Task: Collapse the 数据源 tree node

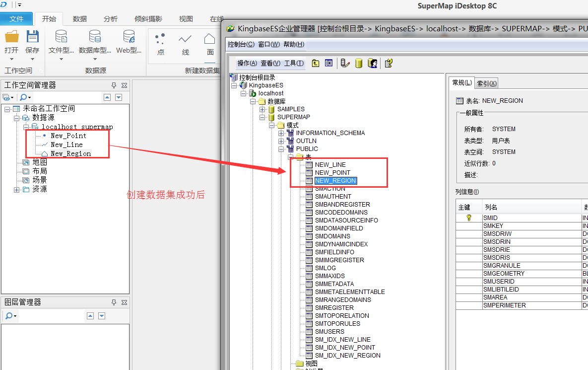Action: (16, 118)
